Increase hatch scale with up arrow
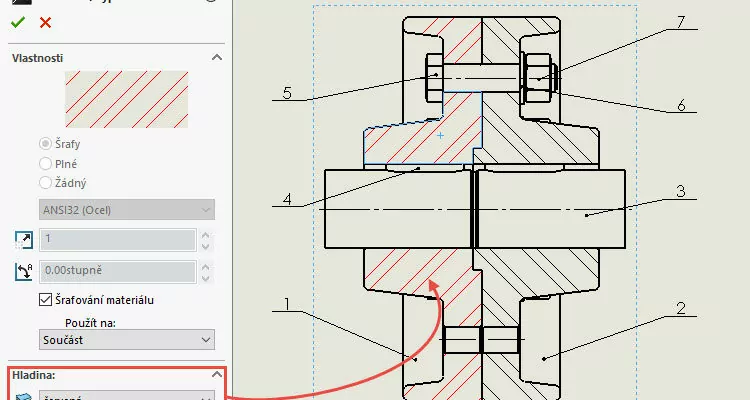 point(206,235)
